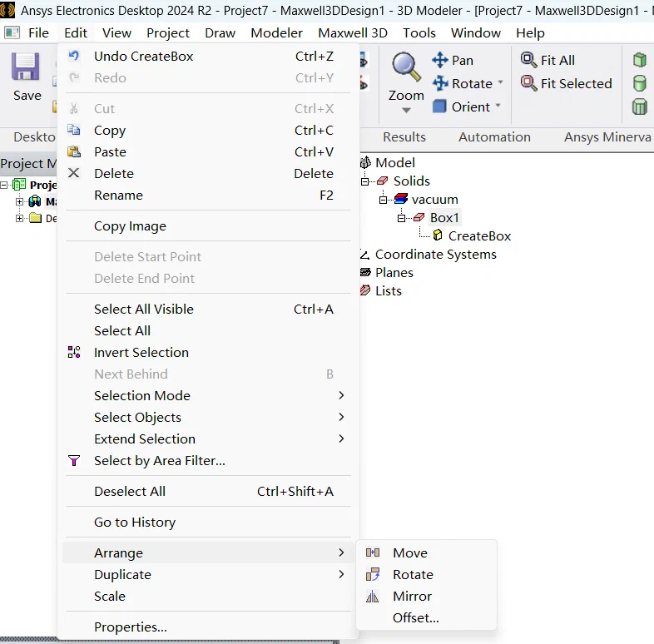Choose Select All menu entry

point(208,331)
